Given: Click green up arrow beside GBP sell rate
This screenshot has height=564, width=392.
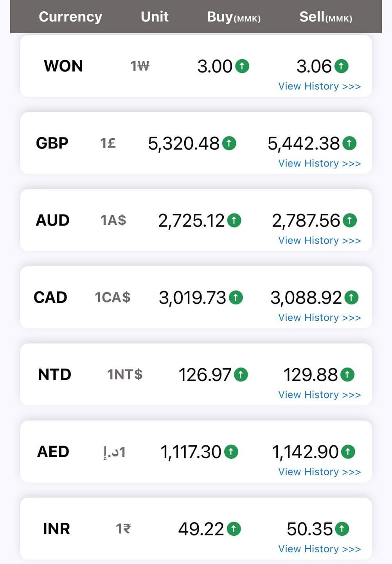Looking at the screenshot, I should tap(349, 143).
